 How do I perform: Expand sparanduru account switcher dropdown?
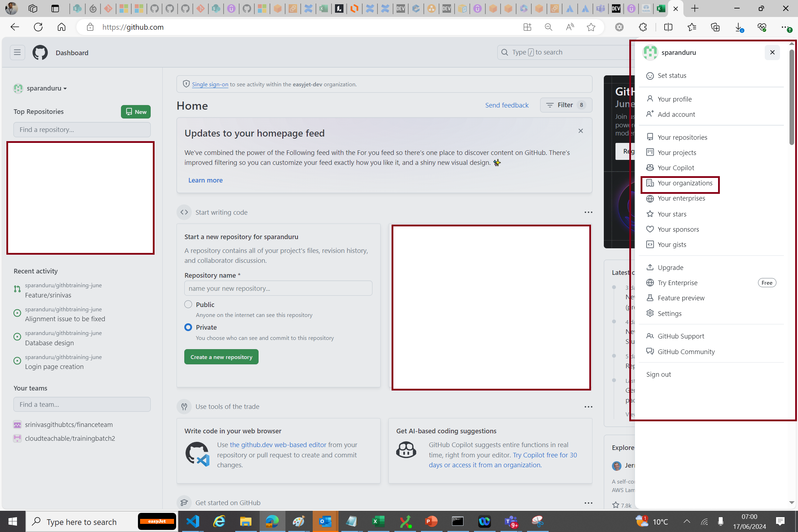[x=46, y=88]
